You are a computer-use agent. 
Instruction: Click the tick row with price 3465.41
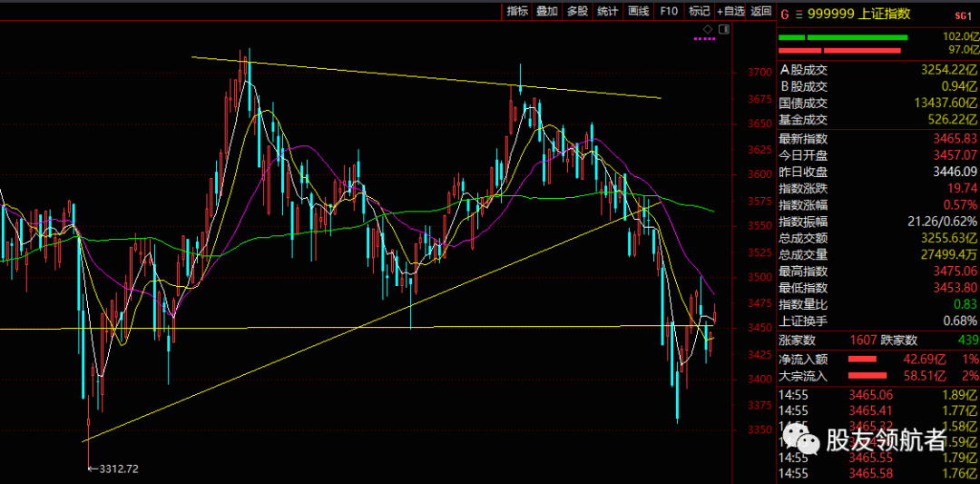877,410
